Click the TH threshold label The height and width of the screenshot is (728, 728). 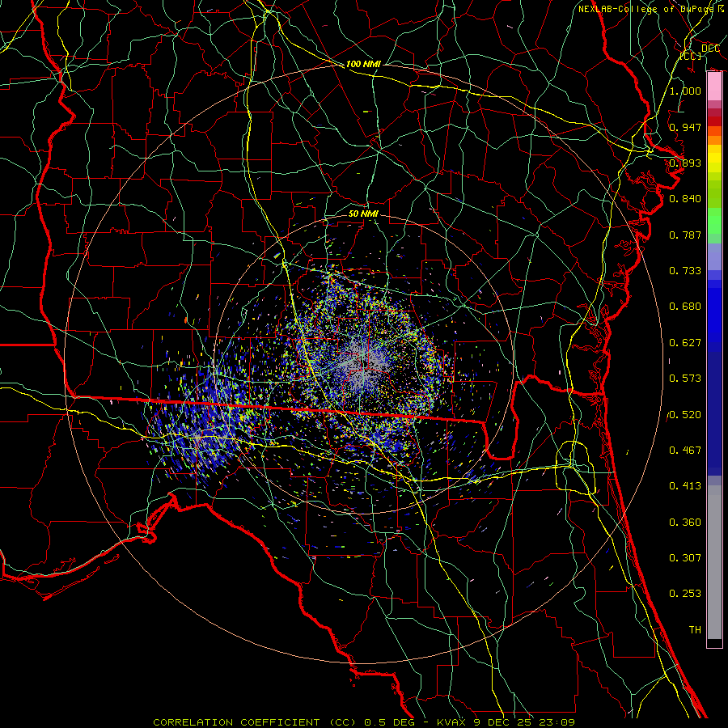pos(695,630)
